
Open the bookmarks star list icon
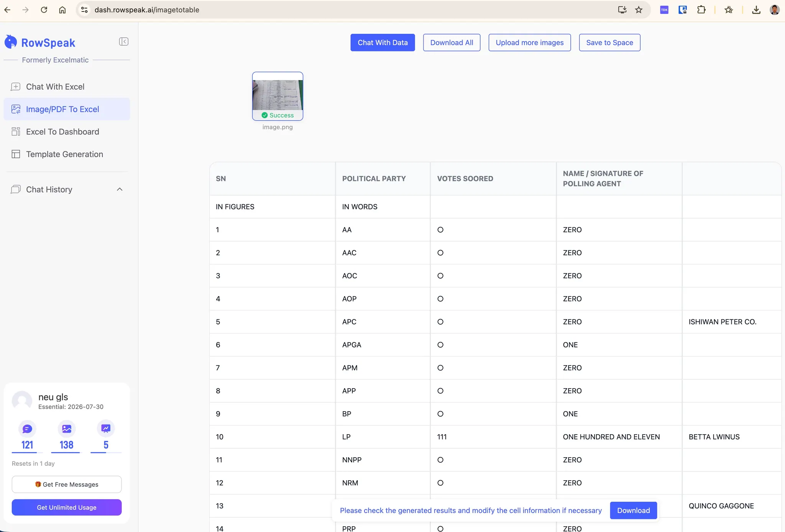tap(729, 10)
